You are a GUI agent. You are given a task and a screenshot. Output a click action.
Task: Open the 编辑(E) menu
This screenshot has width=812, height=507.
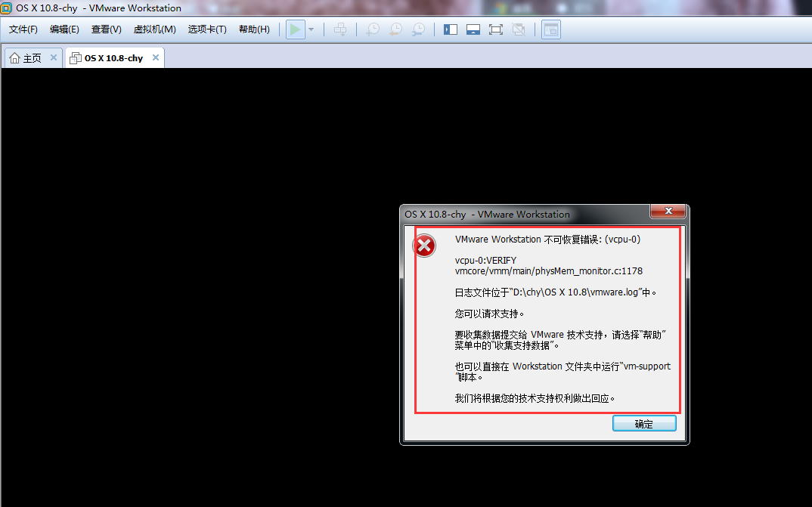64,29
